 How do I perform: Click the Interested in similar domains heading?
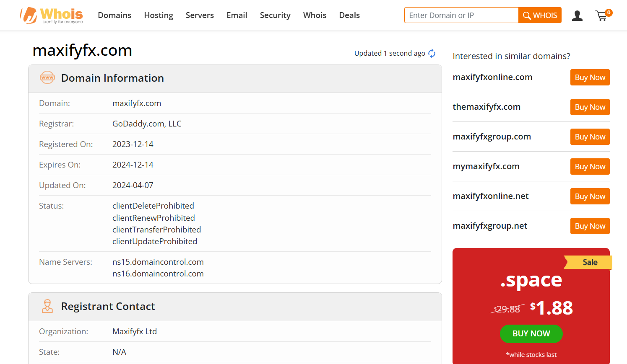click(512, 56)
